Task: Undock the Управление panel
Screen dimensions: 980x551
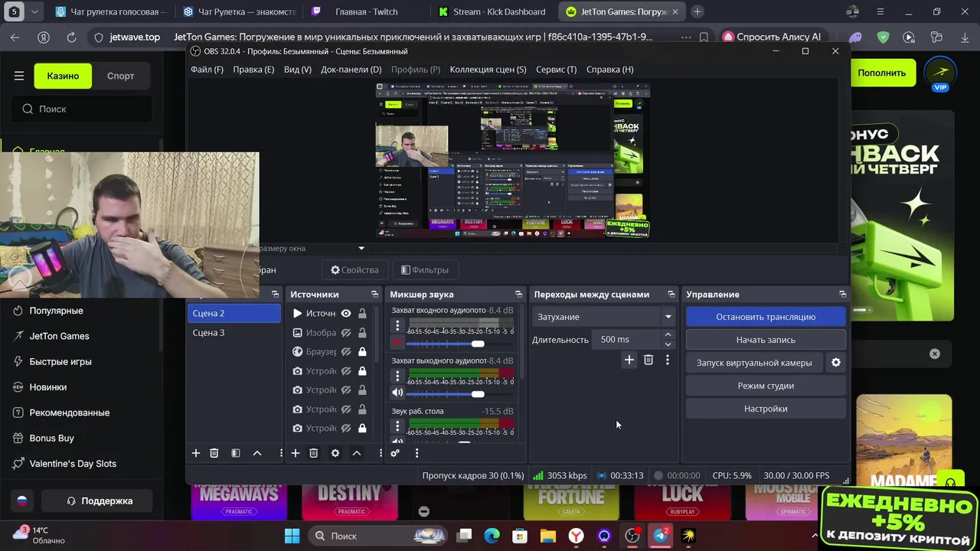Action: (x=843, y=294)
